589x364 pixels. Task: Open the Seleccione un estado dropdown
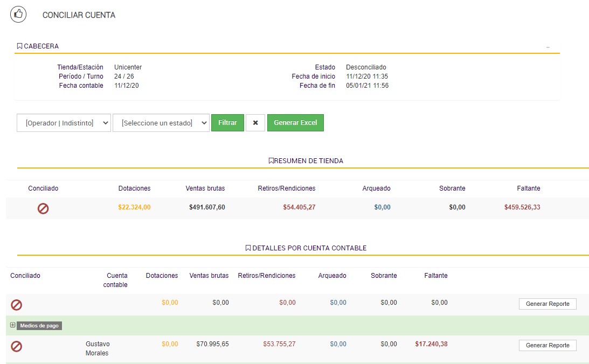coord(161,123)
